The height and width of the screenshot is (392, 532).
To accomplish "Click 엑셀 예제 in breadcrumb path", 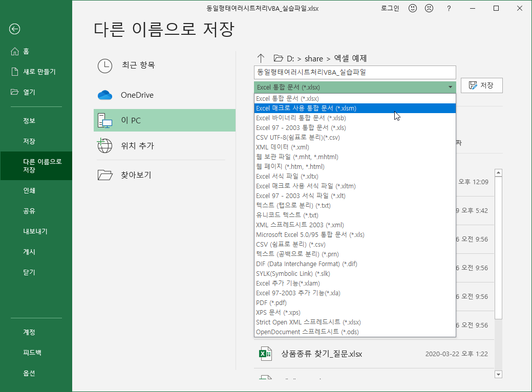I will coord(350,58).
